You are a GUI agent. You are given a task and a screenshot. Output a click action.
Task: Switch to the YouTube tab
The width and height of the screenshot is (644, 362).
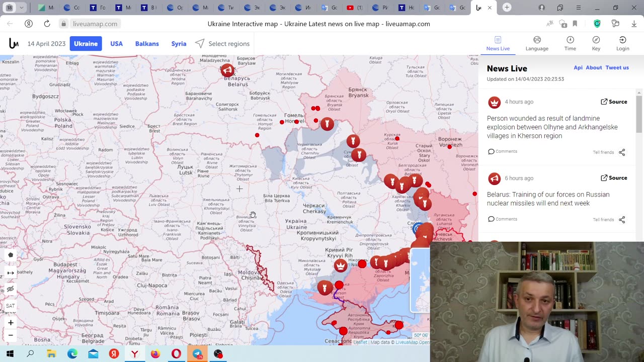tap(355, 8)
